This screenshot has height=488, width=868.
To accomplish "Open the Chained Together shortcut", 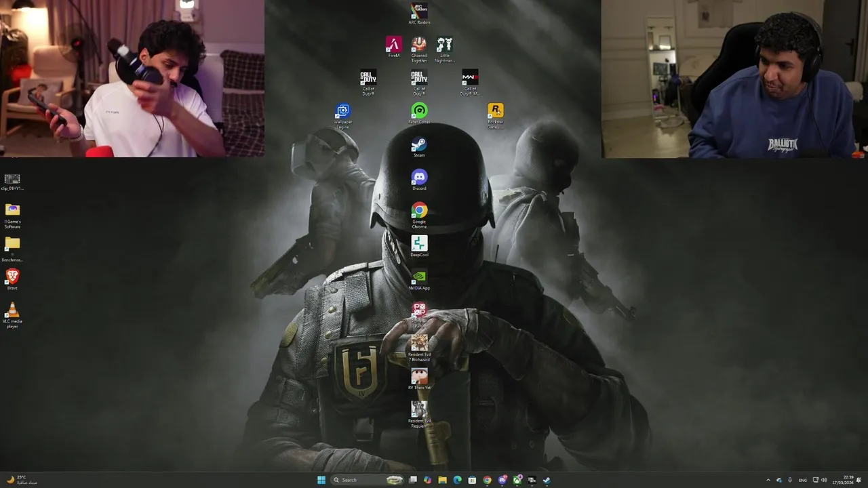I will coord(419,49).
